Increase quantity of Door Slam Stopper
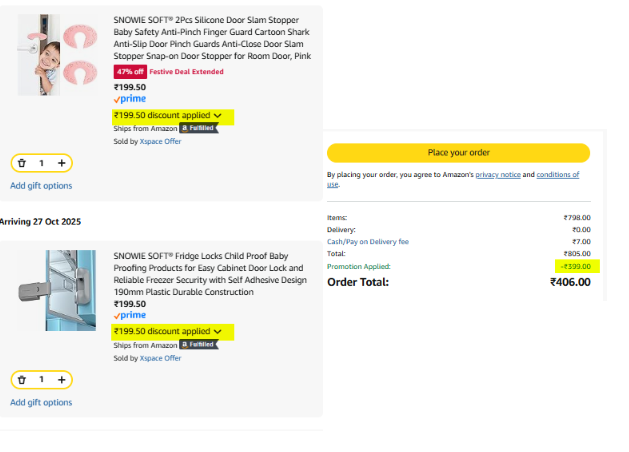 [x=62, y=163]
